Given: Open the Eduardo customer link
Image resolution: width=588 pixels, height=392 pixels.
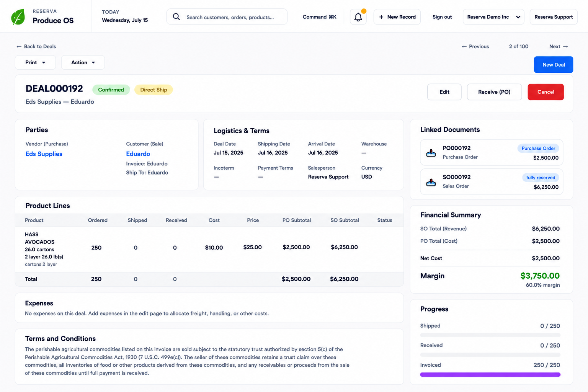Looking at the screenshot, I should [138, 154].
